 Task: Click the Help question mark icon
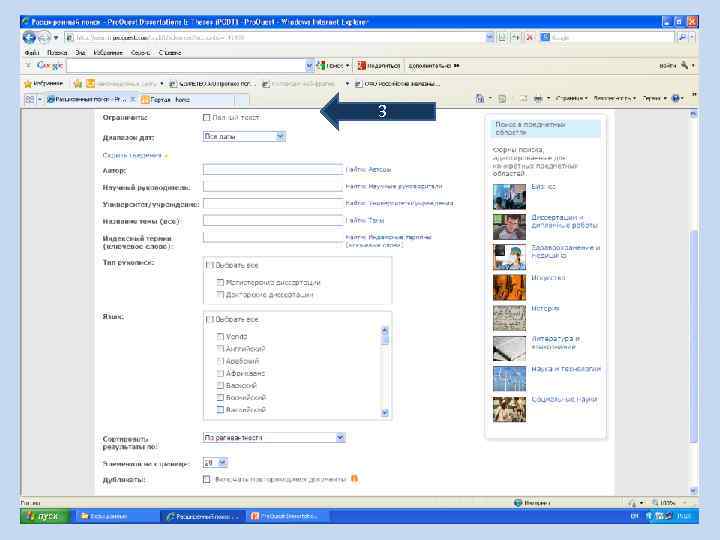675,98
